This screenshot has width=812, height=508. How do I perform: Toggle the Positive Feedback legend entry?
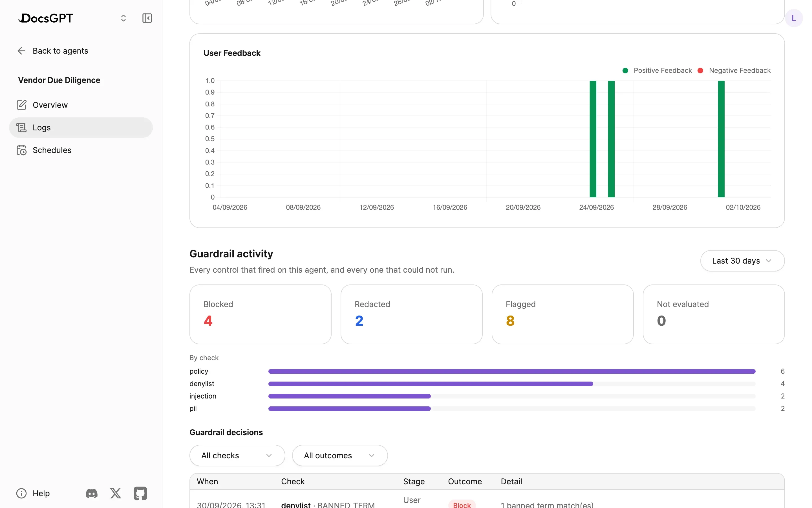657,71
